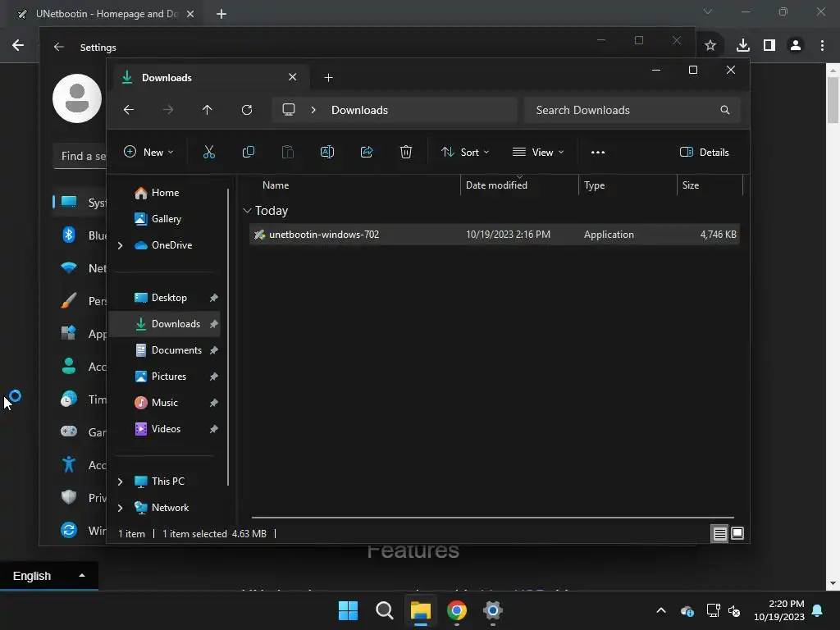
Task: Open the English language dropdown
Action: [x=48, y=576]
